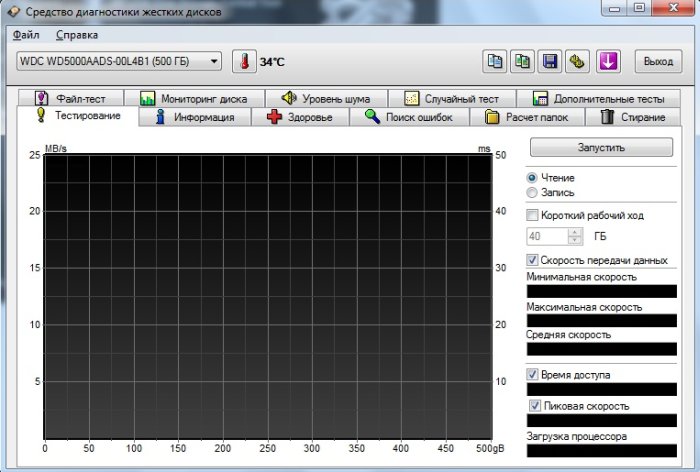Click the options wrench icon in toolbar

[576, 61]
